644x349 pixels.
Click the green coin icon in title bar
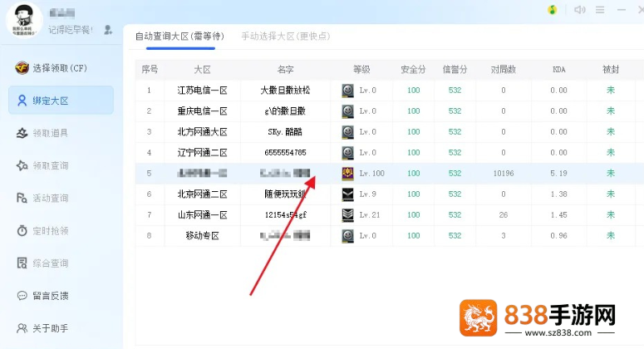pyautogui.click(x=553, y=9)
